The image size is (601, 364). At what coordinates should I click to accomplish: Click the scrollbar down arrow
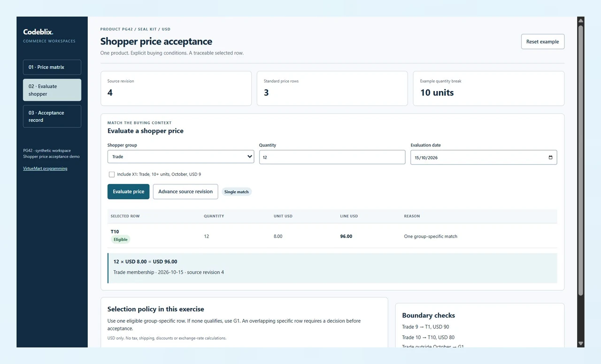click(581, 344)
